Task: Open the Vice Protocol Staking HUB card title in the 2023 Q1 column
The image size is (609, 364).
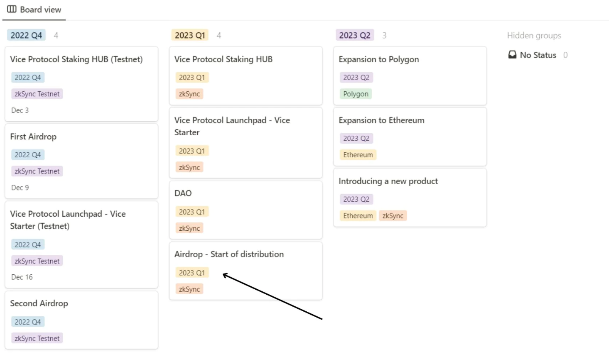Action: coord(223,59)
